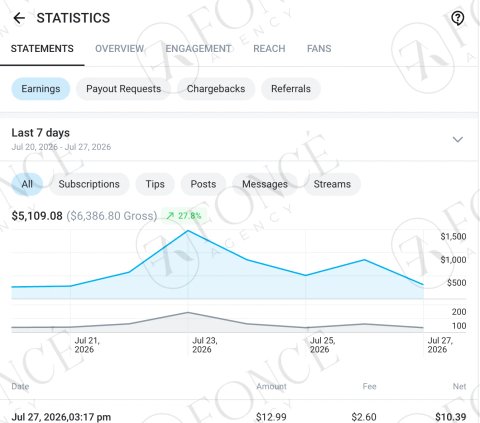Open the Last 7 days date range selector
480x423 pixels.
[239, 139]
